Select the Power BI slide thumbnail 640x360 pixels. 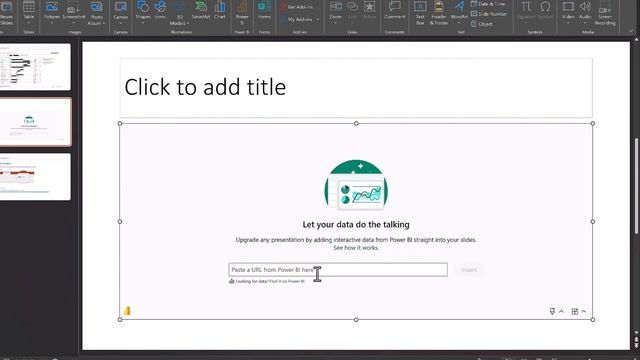[x=35, y=122]
